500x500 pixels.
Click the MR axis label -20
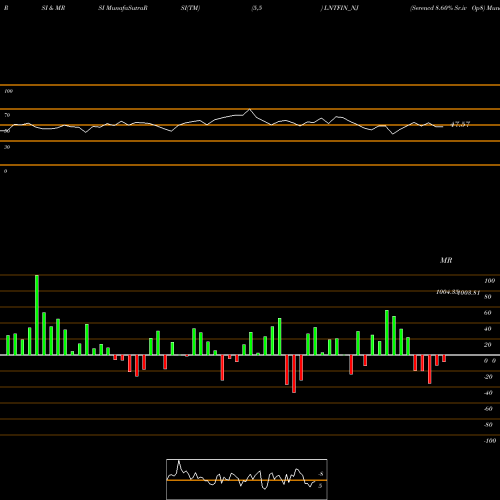pos(488,377)
